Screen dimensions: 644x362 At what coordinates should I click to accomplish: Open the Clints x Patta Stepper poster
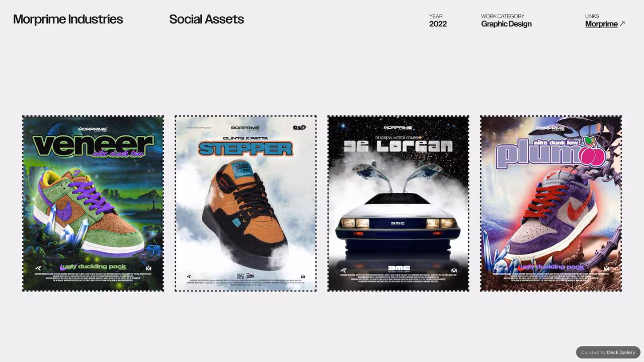click(246, 203)
